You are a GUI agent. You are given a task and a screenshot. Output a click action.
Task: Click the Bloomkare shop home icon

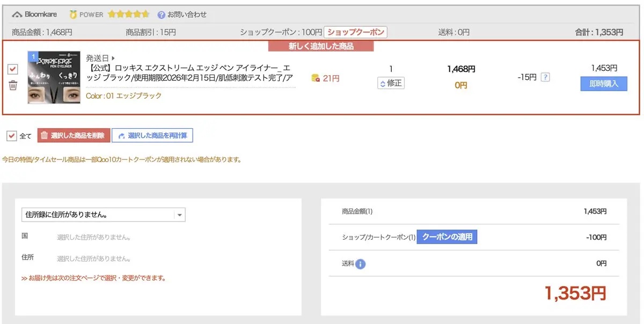click(x=17, y=14)
